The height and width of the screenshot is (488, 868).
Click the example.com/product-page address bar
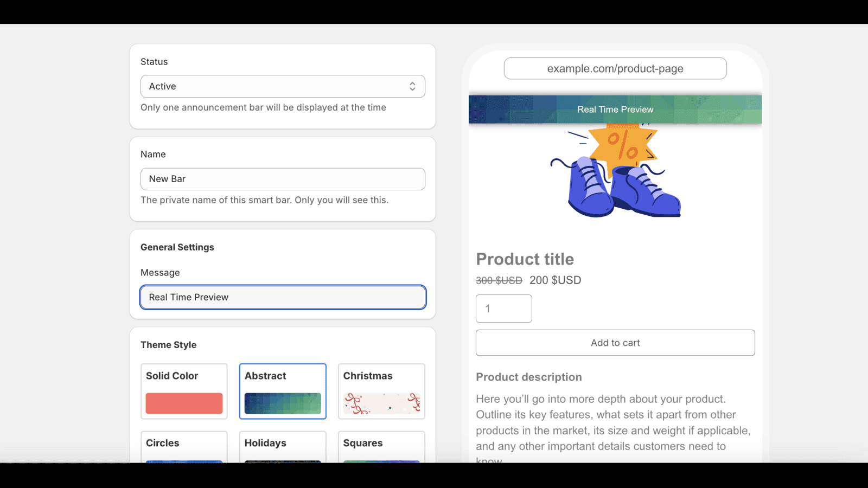tap(616, 68)
